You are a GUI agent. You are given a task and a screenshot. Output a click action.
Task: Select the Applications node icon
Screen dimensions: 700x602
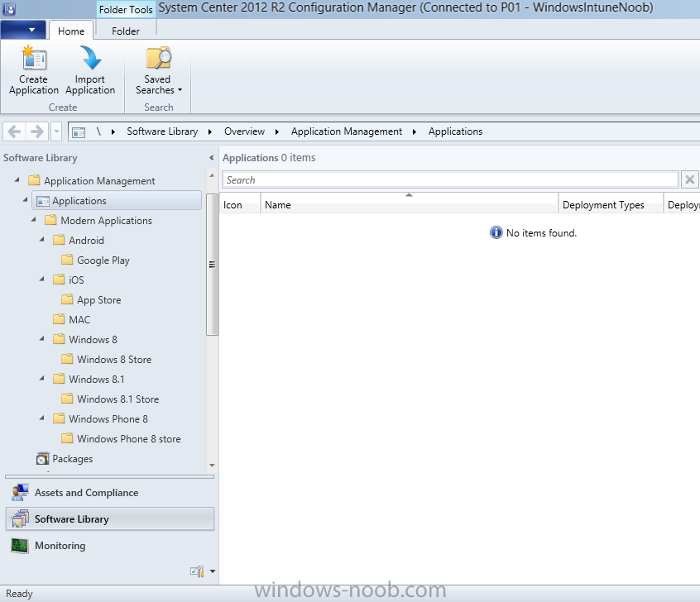pos(43,201)
